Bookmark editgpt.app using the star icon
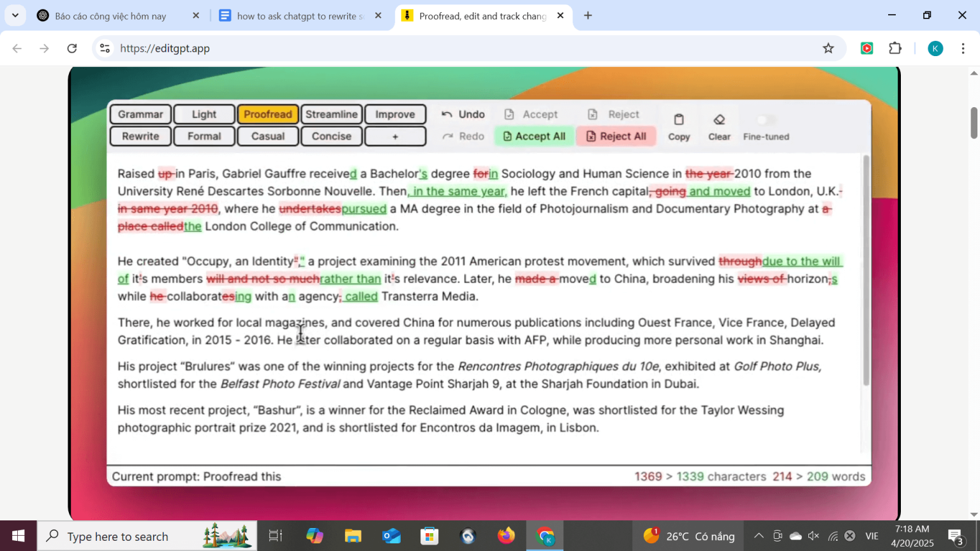980x551 pixels. [828, 48]
